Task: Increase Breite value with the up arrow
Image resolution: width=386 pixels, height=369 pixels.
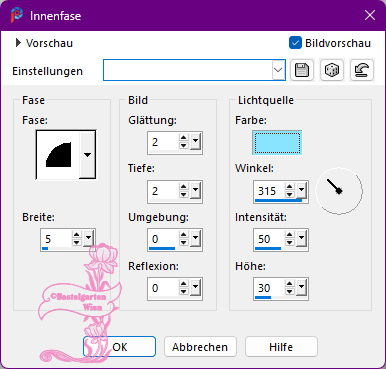Action: (x=77, y=235)
